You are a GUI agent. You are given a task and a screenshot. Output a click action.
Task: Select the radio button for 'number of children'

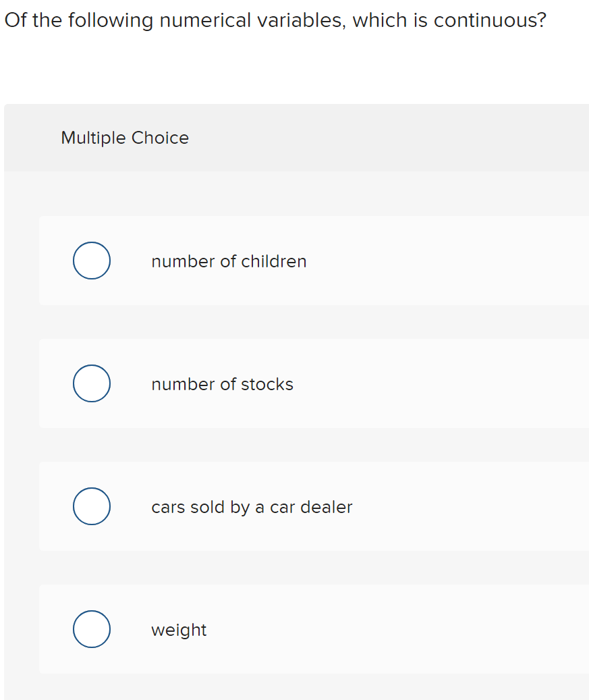tap(91, 261)
